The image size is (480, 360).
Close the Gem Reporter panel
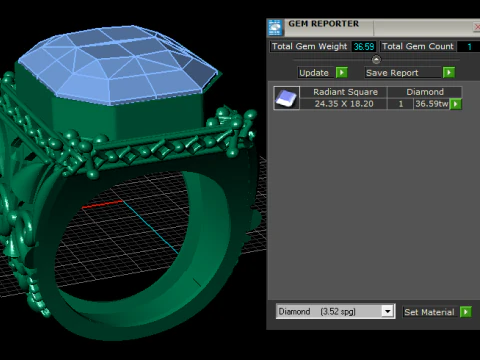click(x=477, y=27)
